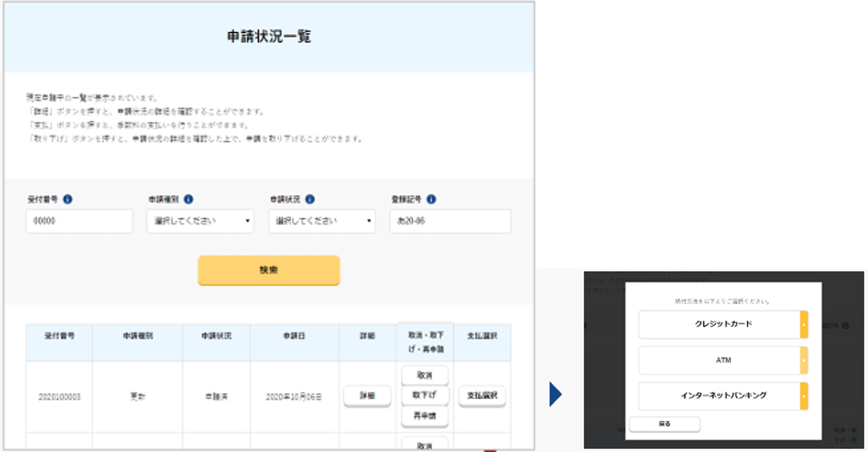This screenshot has width=868, height=452.
Task: Click info icon beside 申請種別 label
Action: click(x=189, y=199)
